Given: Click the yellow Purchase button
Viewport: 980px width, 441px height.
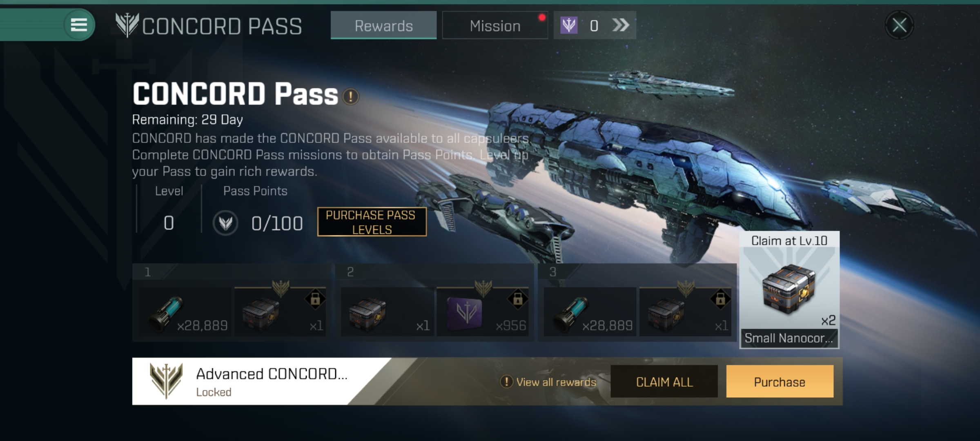Looking at the screenshot, I should (780, 381).
